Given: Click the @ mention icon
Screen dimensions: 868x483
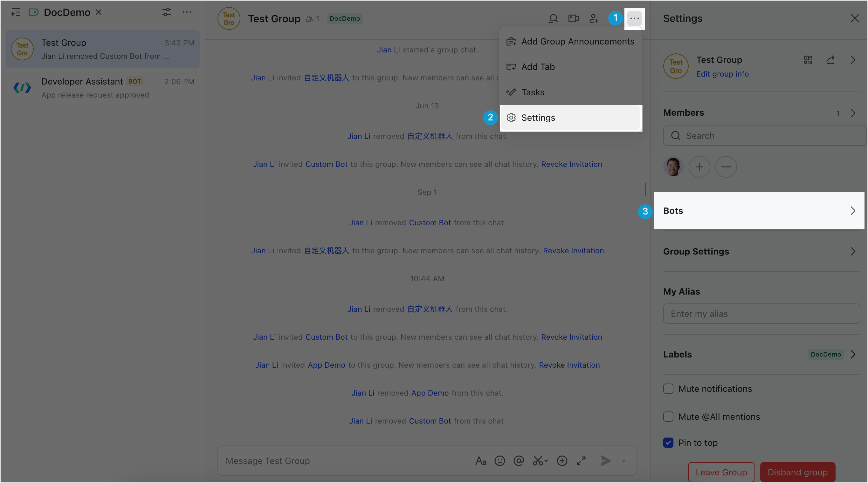Looking at the screenshot, I should pyautogui.click(x=519, y=461).
